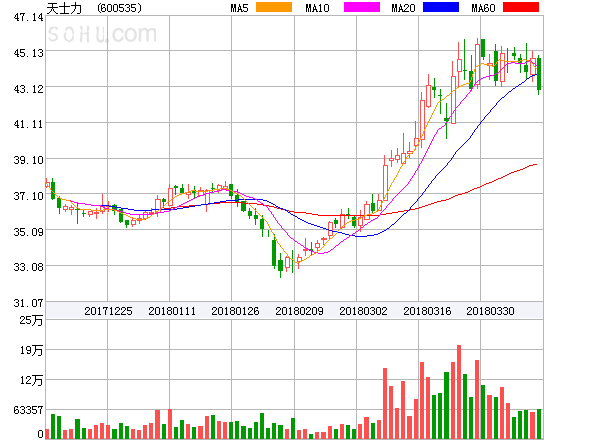Click the 35.09 price axis label
This screenshot has height=440, width=600.
tap(28, 232)
